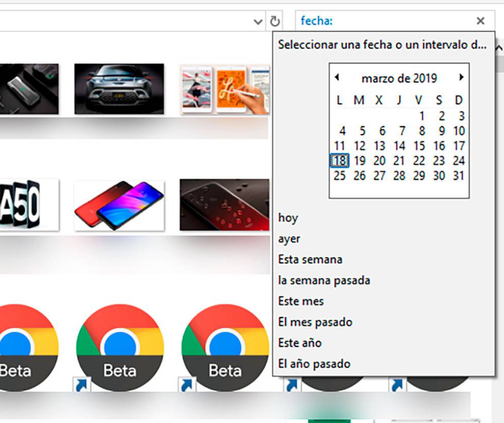Image resolution: width=504 pixels, height=423 pixels.
Task: Choose the 'hoy' date filter
Action: point(288,218)
